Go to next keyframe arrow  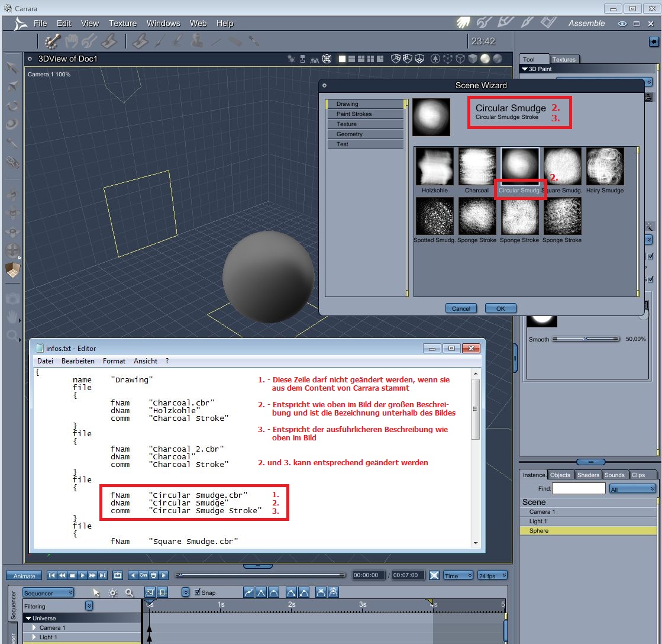[x=164, y=575]
